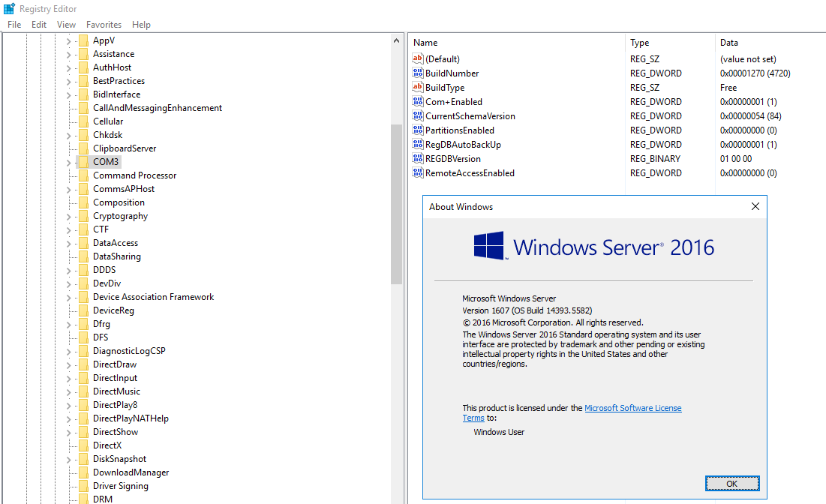Screen dimensions: 826x504
Task: Open the File menu
Action: coord(14,24)
